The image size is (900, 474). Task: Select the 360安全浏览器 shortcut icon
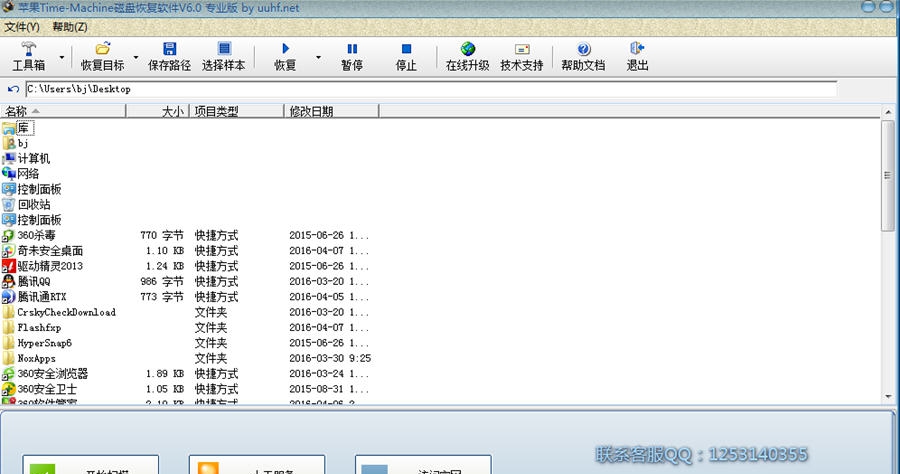(x=8, y=374)
